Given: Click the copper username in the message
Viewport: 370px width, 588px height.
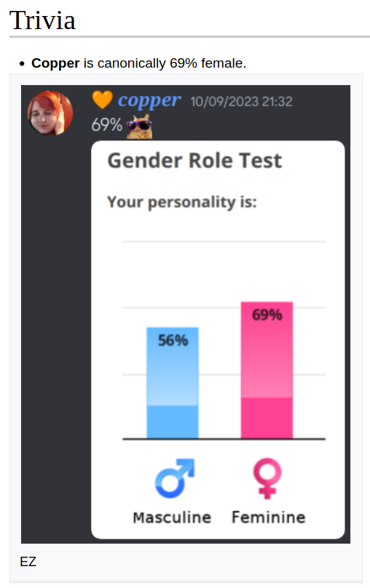Looking at the screenshot, I should [149, 100].
